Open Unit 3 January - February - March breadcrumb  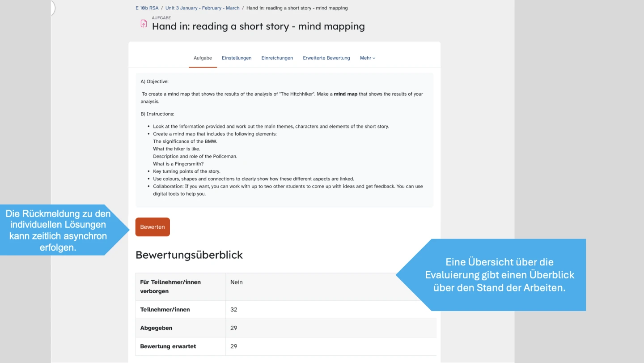pos(202,8)
